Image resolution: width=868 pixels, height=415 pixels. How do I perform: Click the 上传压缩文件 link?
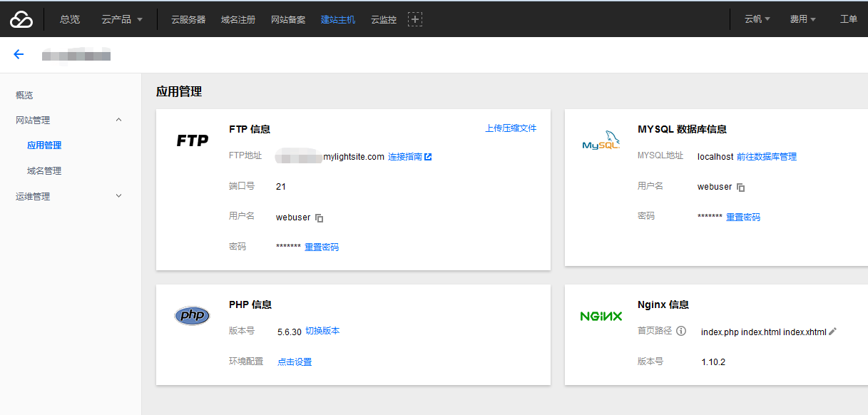(x=511, y=128)
